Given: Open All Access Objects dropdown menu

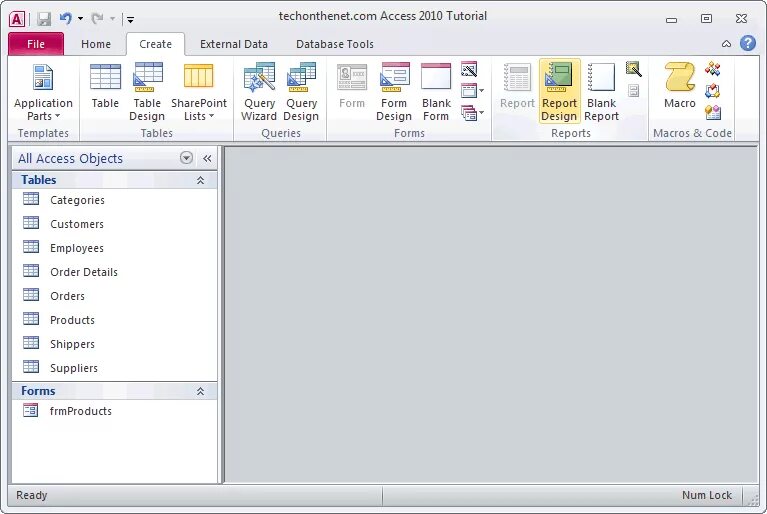Looking at the screenshot, I should (186, 157).
